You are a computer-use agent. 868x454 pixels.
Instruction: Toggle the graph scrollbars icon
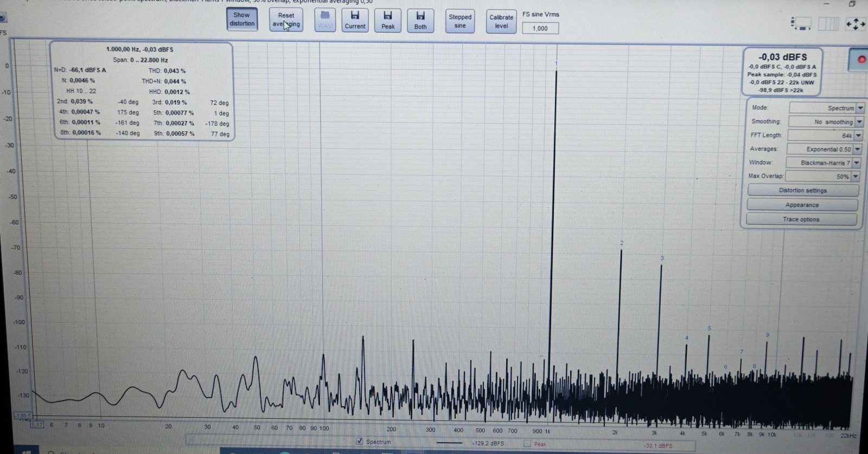802,23
